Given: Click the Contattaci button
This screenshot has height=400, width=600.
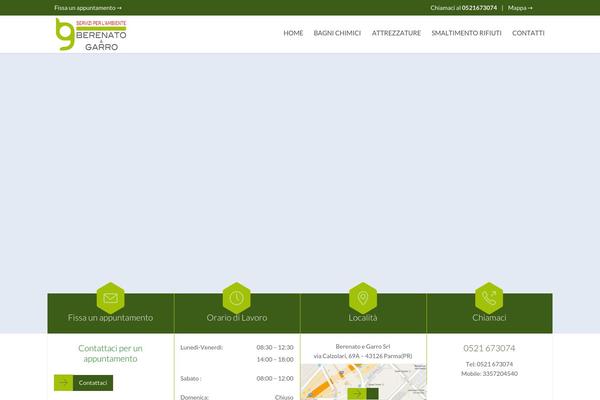Looking at the screenshot, I should click(x=83, y=383).
